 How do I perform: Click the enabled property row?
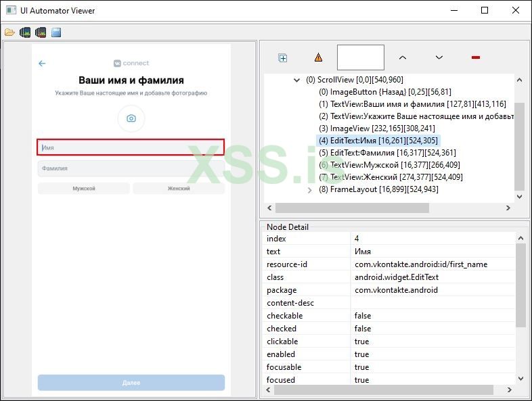click(x=389, y=354)
